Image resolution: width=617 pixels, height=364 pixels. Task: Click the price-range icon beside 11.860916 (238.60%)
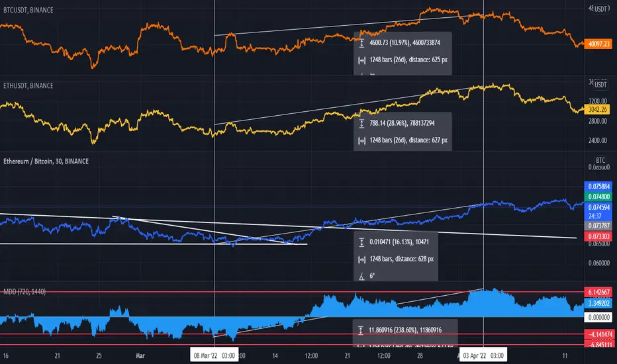(x=360, y=330)
